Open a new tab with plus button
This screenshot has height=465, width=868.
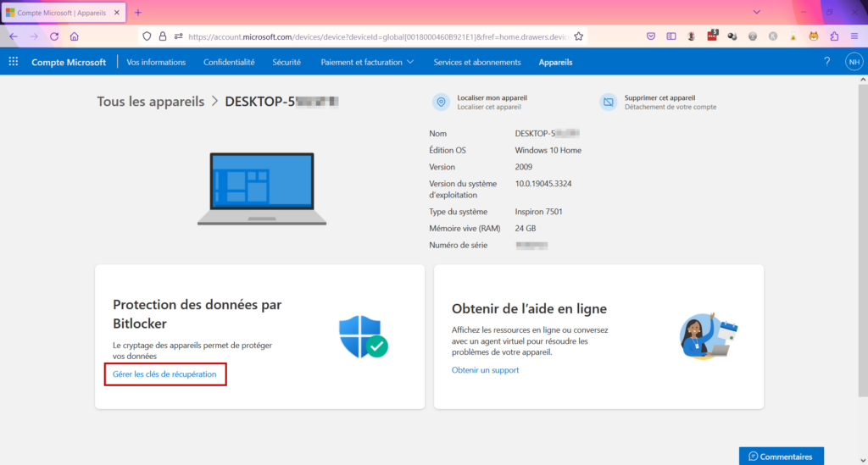click(x=138, y=13)
